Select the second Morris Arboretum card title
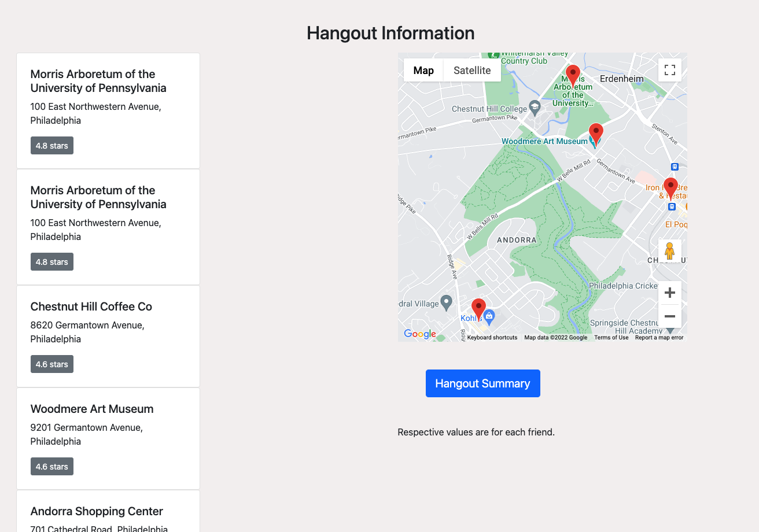Screen dimensions: 759x532 [98, 197]
